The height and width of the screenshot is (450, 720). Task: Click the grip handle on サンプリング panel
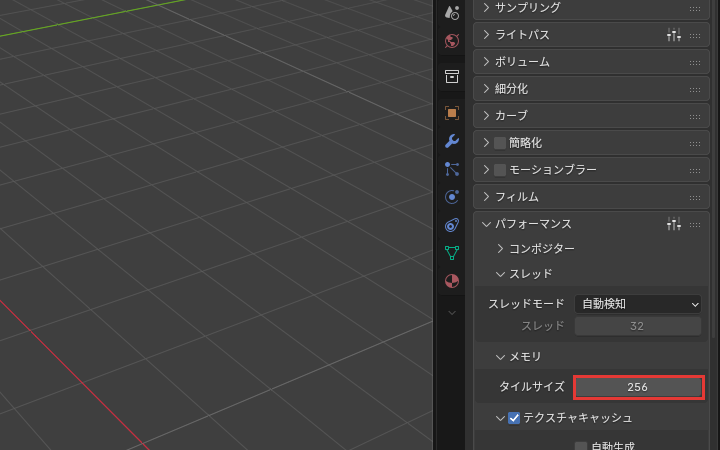click(x=695, y=9)
